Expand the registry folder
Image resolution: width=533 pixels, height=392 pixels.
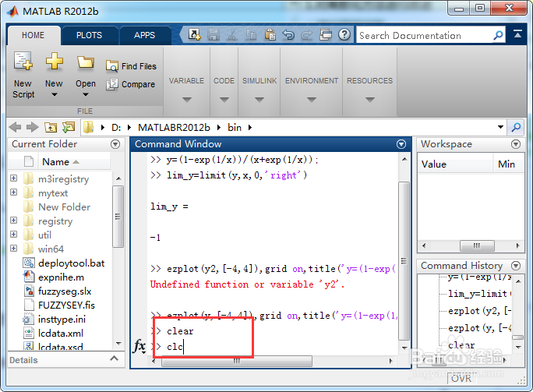[x=13, y=221]
